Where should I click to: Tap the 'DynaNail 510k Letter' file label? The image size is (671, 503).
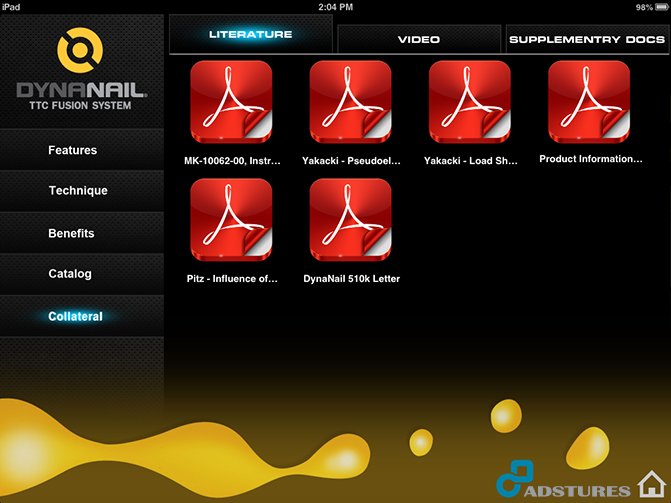(x=351, y=279)
